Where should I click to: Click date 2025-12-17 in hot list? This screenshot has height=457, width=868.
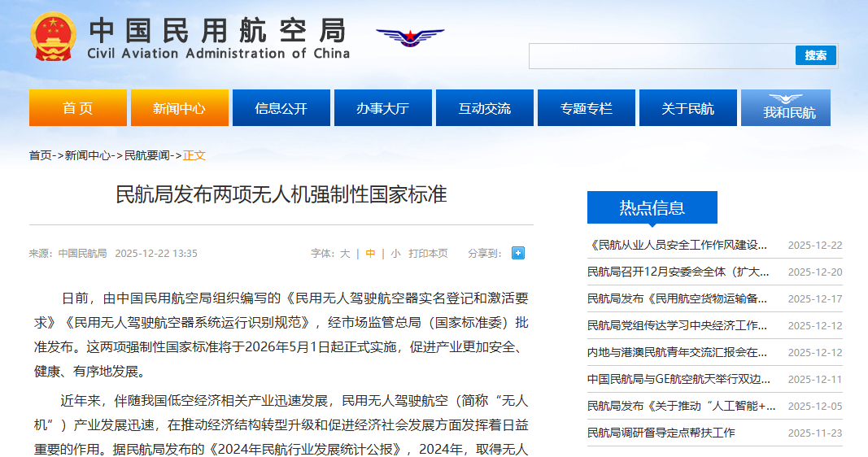815,298
